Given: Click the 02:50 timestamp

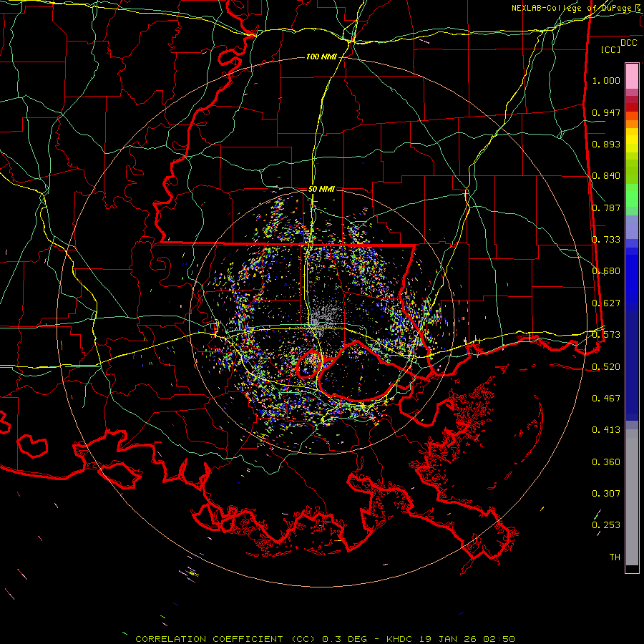Looking at the screenshot, I should pyautogui.click(x=499, y=639).
